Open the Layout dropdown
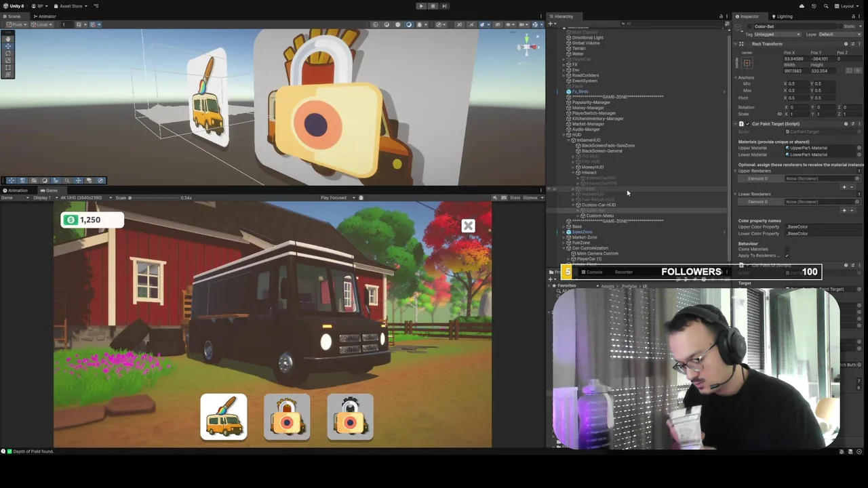Image resolution: width=868 pixels, height=488 pixels. pos(848,6)
